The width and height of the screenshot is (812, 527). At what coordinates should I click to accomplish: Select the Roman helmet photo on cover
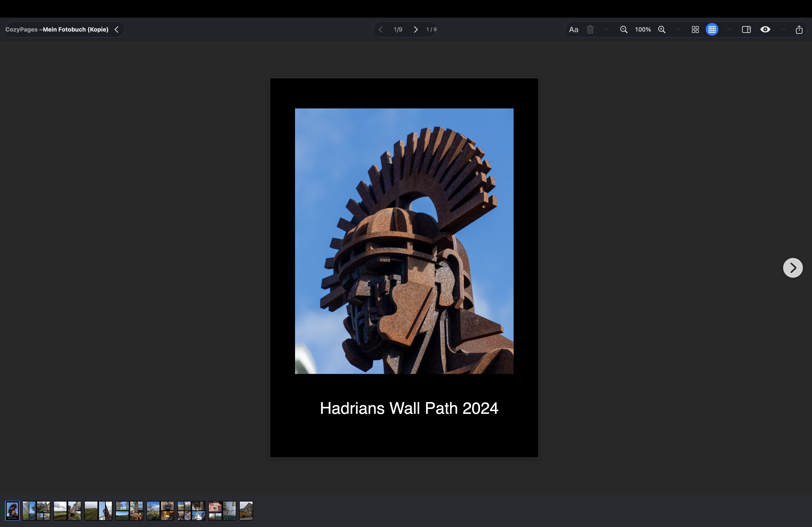pos(404,241)
